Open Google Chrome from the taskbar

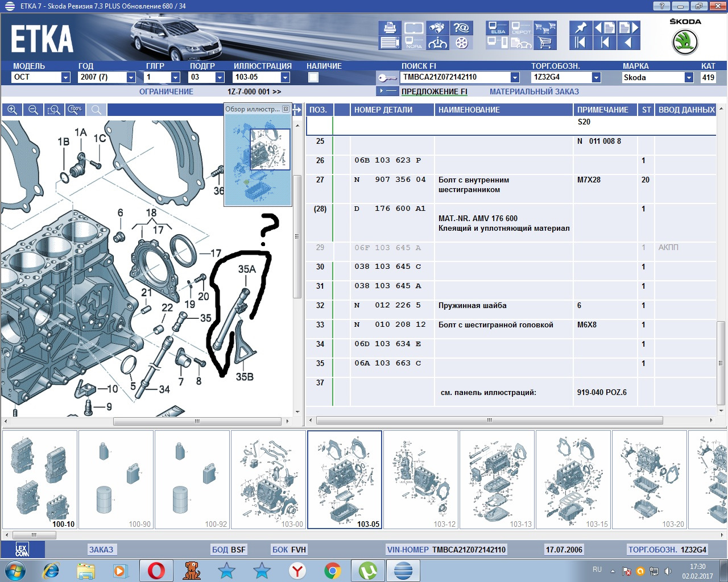pos(333,570)
